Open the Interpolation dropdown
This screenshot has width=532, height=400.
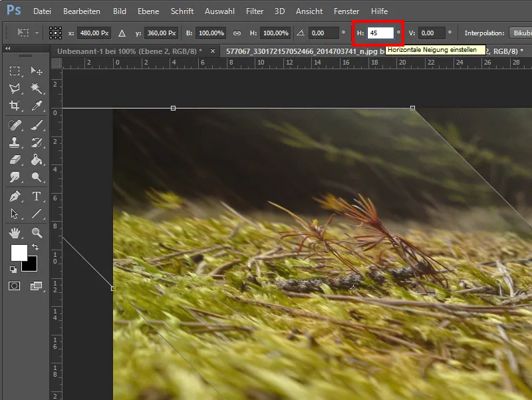click(521, 33)
